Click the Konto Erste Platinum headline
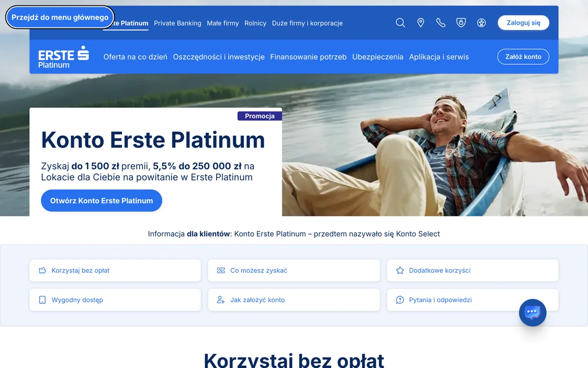588x368 pixels. [153, 140]
